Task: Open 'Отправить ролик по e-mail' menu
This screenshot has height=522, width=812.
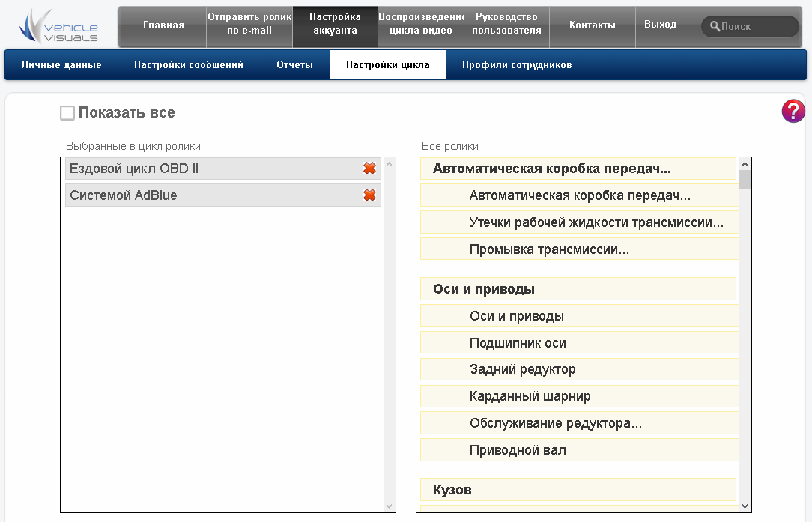Action: 249,24
